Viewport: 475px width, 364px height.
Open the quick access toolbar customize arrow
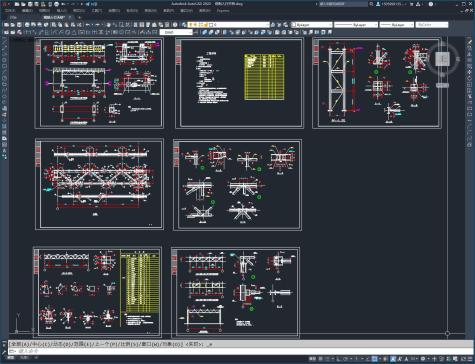click(82, 4)
